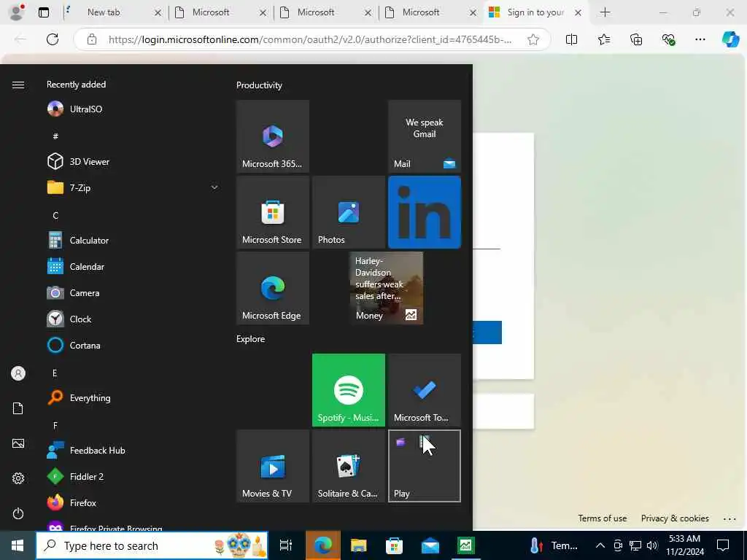Click the address bar URL
747x560 pixels.
pos(309,39)
